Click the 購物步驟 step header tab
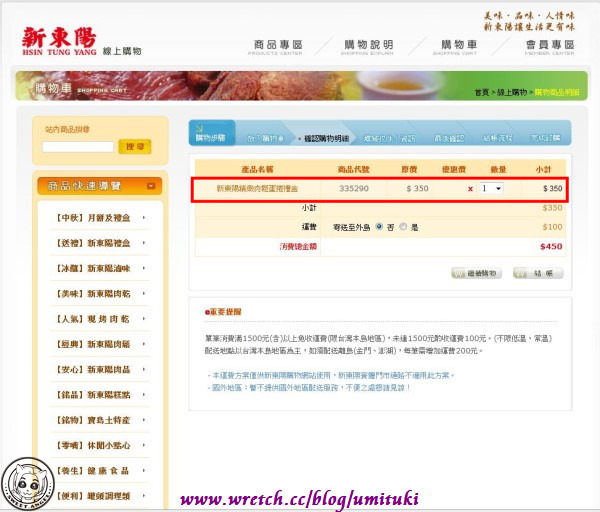Viewport: 600px width, 512px height. pyautogui.click(x=212, y=133)
